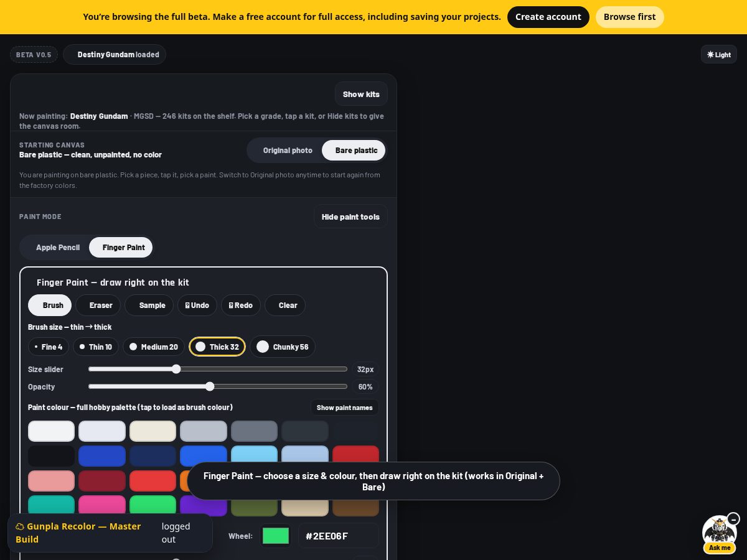The image size is (747, 560).
Task: Pick the cream paint swatch
Action: click(153, 431)
